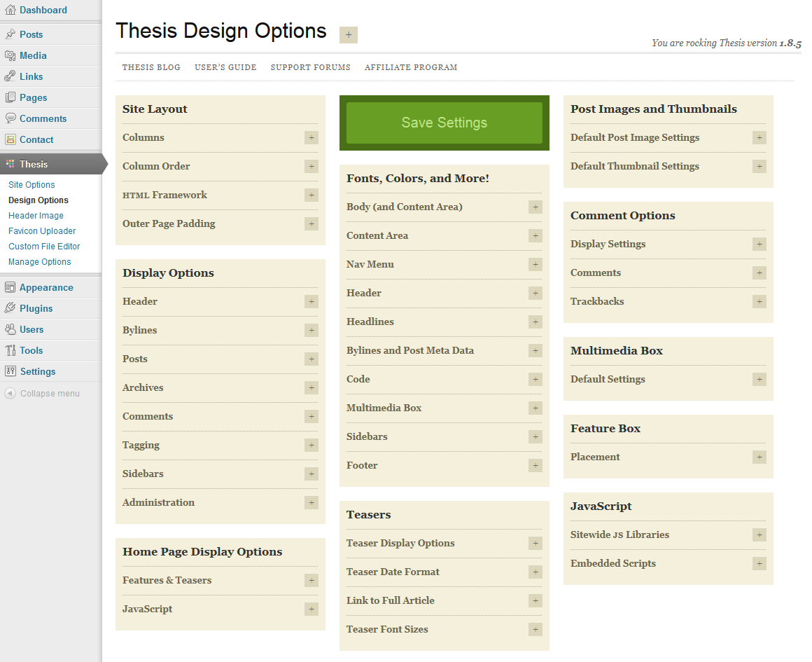Expand Bylines under Display Options

point(311,330)
